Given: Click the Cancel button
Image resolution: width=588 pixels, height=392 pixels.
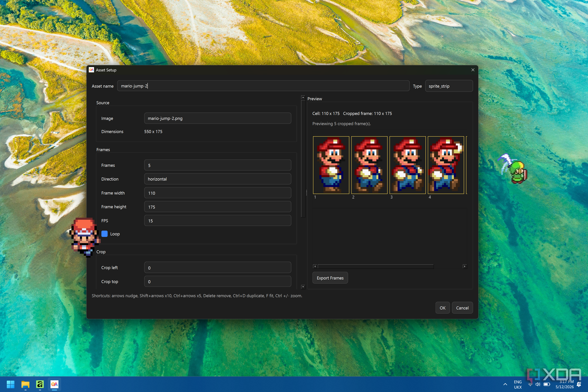Looking at the screenshot, I should pos(462,308).
